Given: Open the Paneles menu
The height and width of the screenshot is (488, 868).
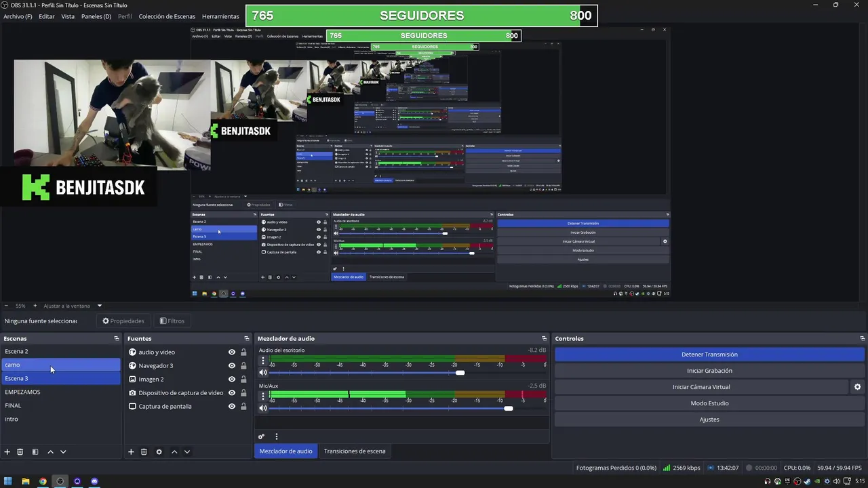Looking at the screenshot, I should (x=96, y=16).
